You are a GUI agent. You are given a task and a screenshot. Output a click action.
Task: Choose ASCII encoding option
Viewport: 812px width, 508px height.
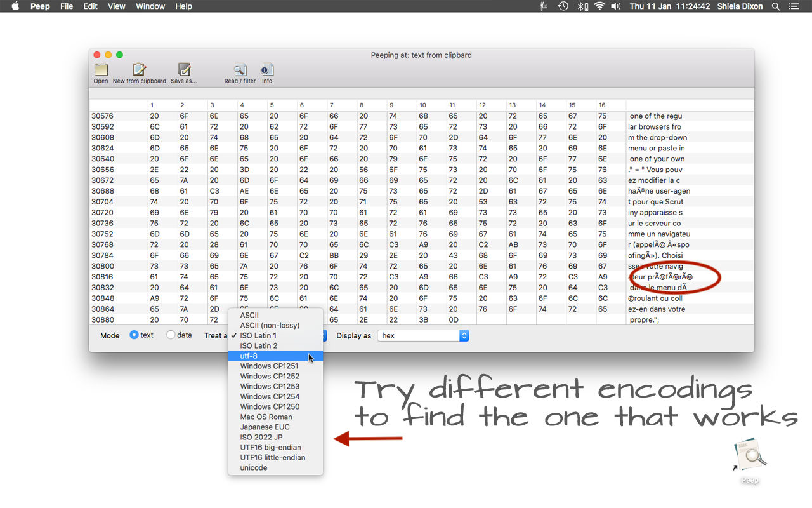(275, 315)
